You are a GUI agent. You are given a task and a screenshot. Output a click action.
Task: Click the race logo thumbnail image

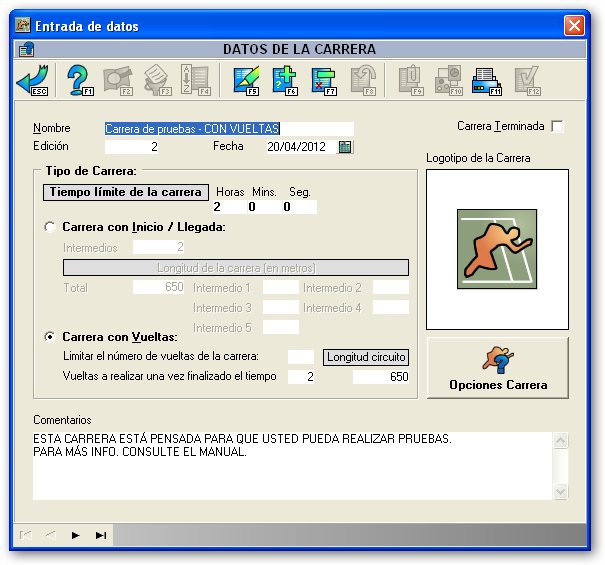click(x=497, y=249)
